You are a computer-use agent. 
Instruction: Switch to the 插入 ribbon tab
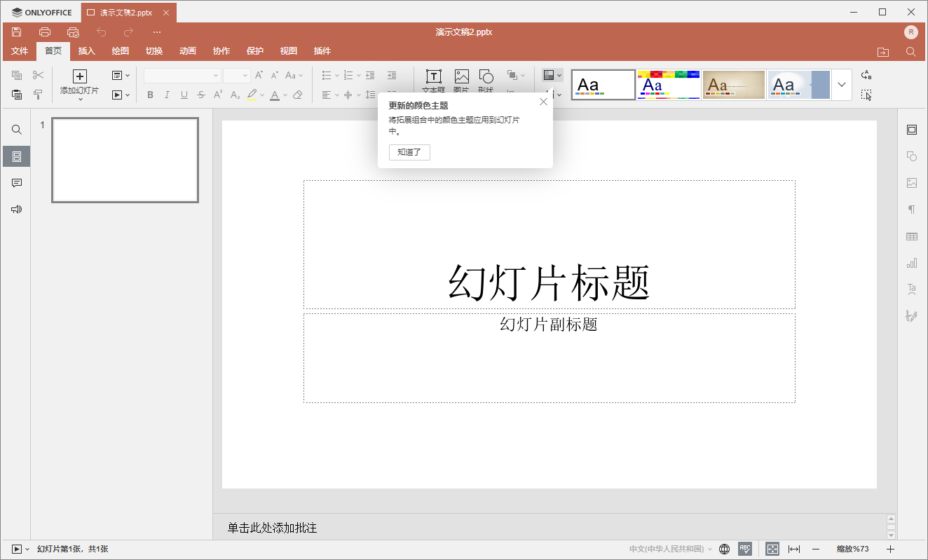coord(87,51)
